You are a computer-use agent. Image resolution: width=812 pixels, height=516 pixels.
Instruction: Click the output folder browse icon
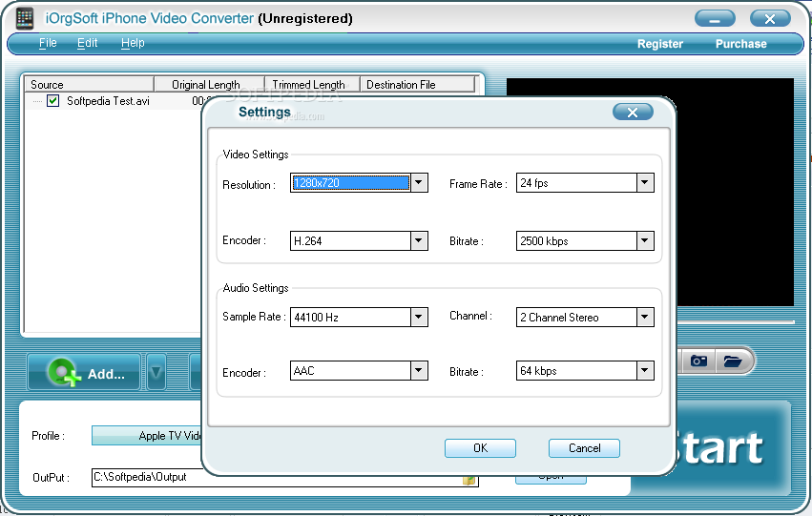click(x=469, y=480)
